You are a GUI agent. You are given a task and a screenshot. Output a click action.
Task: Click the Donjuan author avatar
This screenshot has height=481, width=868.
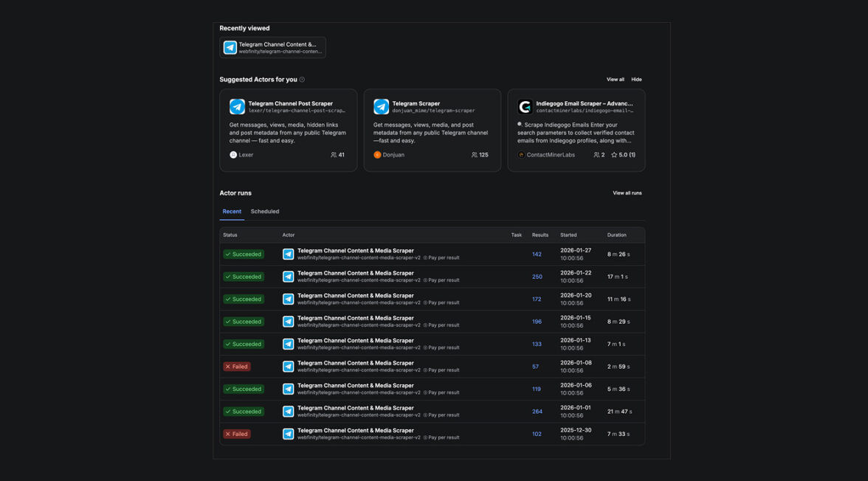tap(377, 155)
